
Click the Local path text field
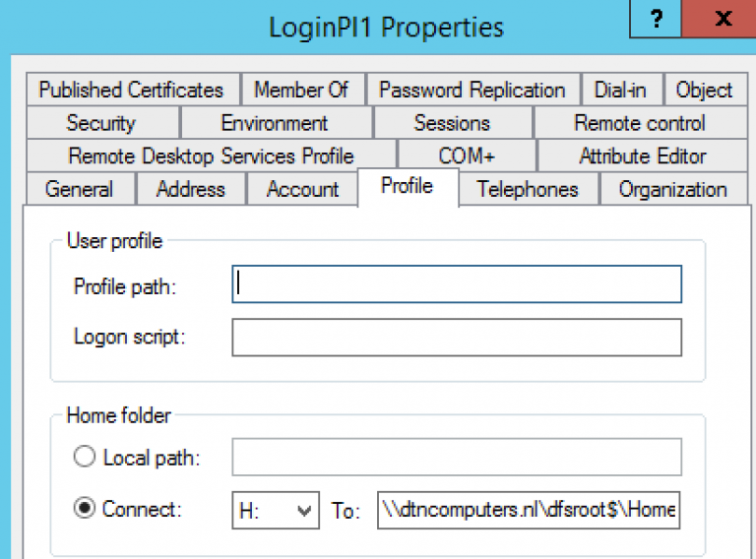(x=457, y=458)
